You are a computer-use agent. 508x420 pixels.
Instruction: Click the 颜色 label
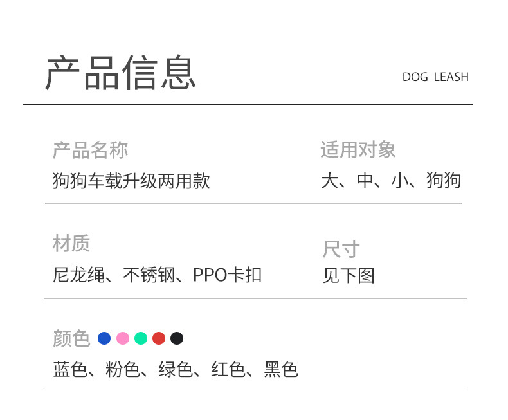click(71, 338)
